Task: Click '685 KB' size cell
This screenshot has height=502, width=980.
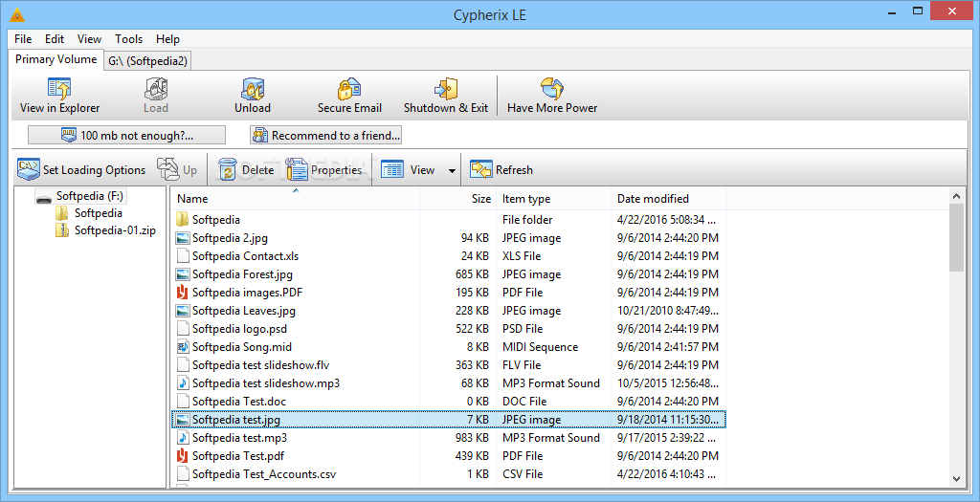Action: tap(472, 274)
